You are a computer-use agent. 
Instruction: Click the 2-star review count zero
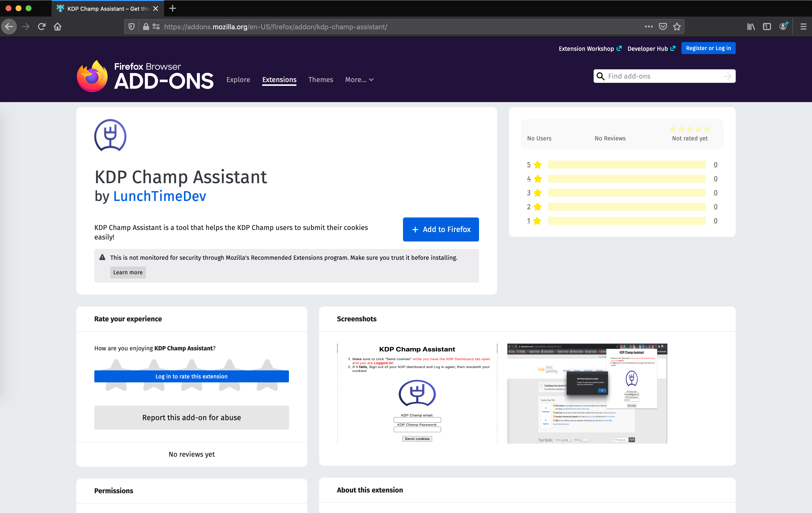click(x=715, y=207)
